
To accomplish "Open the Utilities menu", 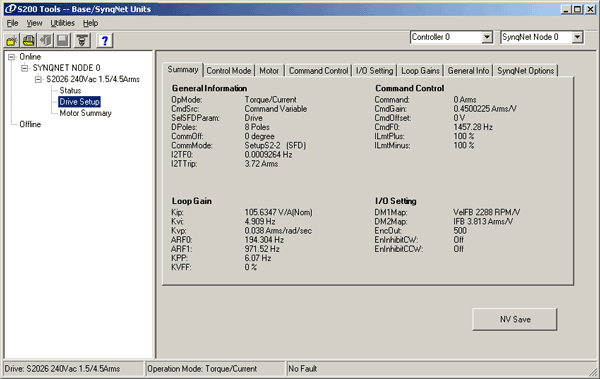I will pos(62,23).
